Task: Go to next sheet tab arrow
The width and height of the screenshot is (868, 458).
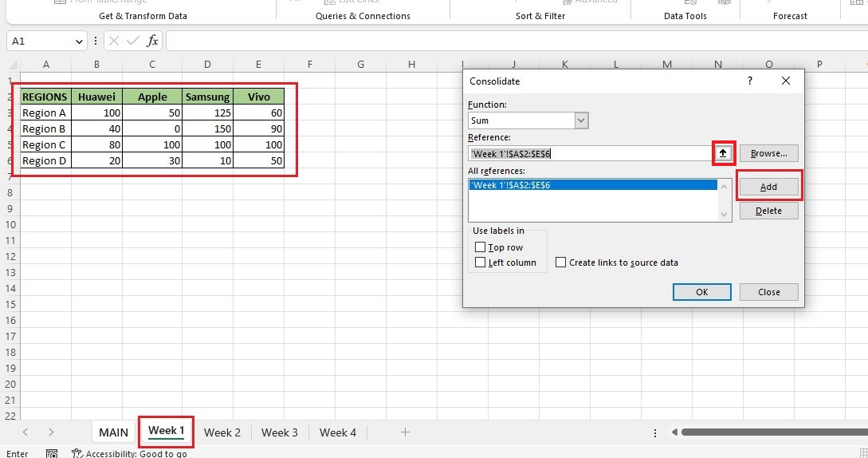Action: click(51, 432)
